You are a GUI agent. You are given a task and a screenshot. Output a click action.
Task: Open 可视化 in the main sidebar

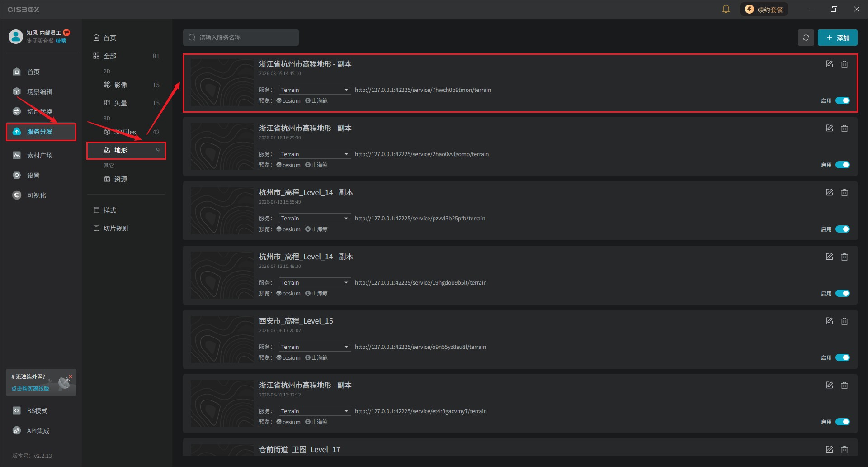coord(41,195)
